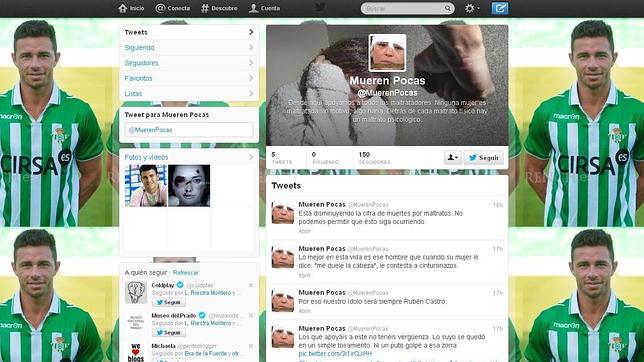Screen dimensions: 644x362
Task: Click Abrir under 'me duele la cabeza' tweet
Action: tap(304, 275)
